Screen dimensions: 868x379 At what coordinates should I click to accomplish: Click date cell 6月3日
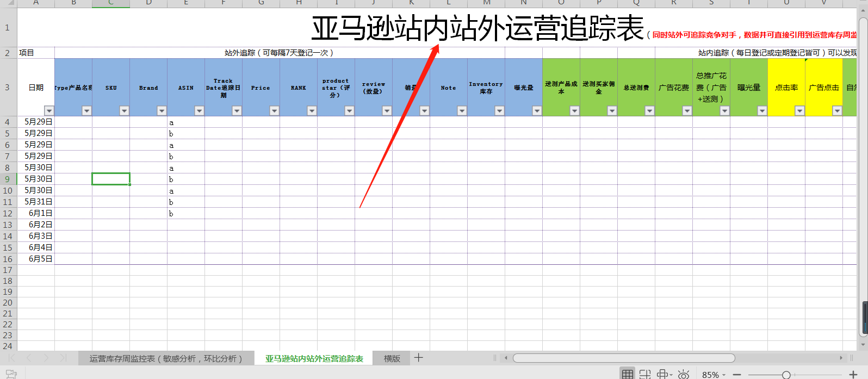(36, 236)
